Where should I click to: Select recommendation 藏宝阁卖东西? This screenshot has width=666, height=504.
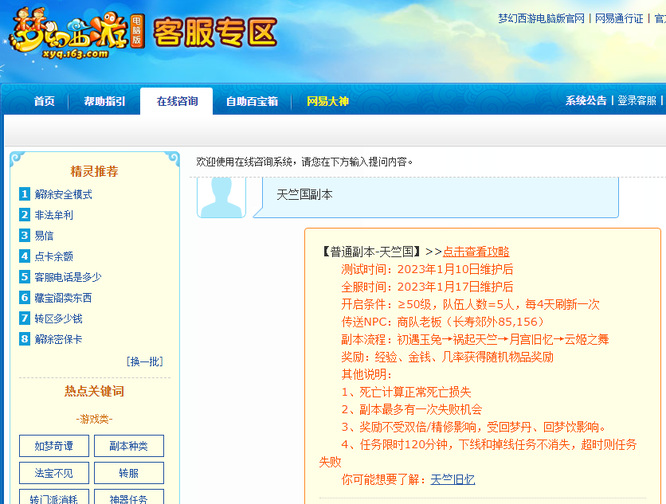63,298
